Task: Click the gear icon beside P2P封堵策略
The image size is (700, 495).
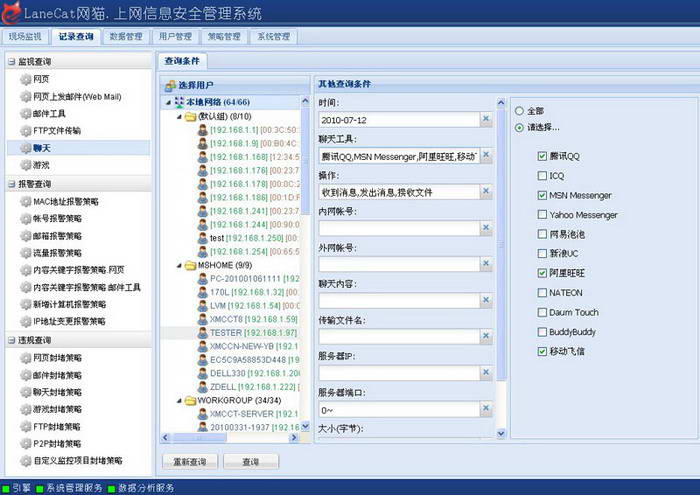Action: click(26, 444)
